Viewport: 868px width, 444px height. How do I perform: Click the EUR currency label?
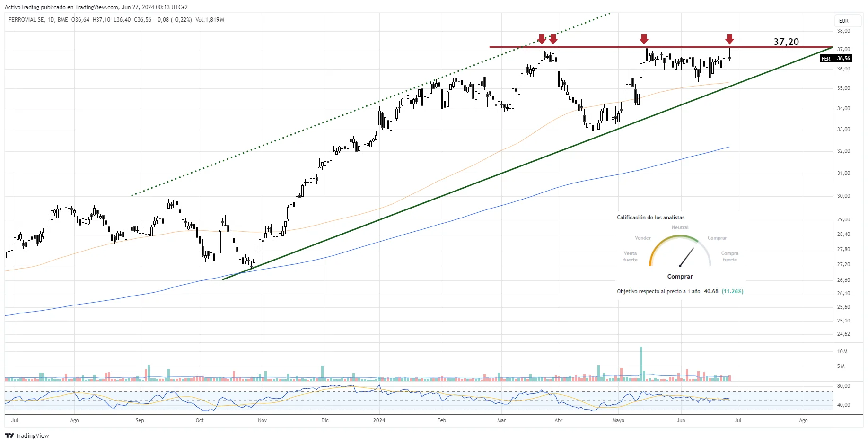click(843, 21)
